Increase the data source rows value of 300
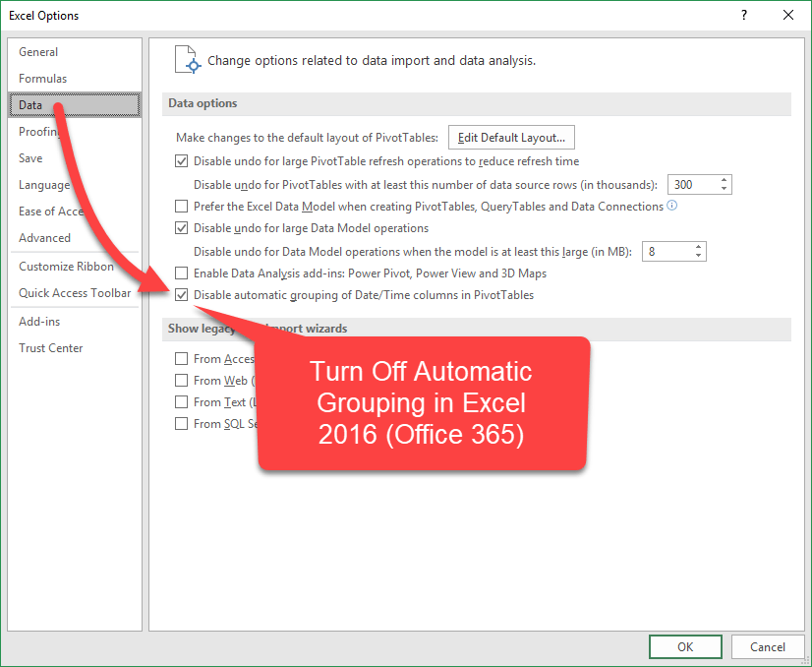The height and width of the screenshot is (667, 812). (x=724, y=180)
